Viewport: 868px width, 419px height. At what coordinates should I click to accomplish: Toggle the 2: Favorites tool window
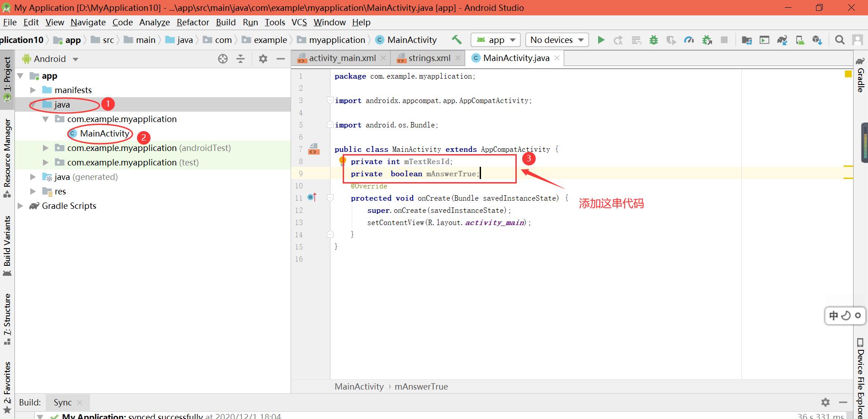pyautogui.click(x=7, y=388)
